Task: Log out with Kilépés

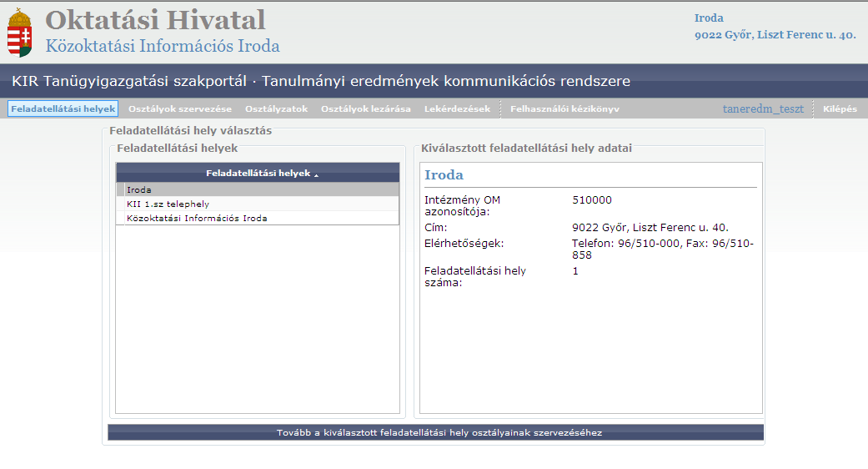Action: pyautogui.click(x=840, y=108)
